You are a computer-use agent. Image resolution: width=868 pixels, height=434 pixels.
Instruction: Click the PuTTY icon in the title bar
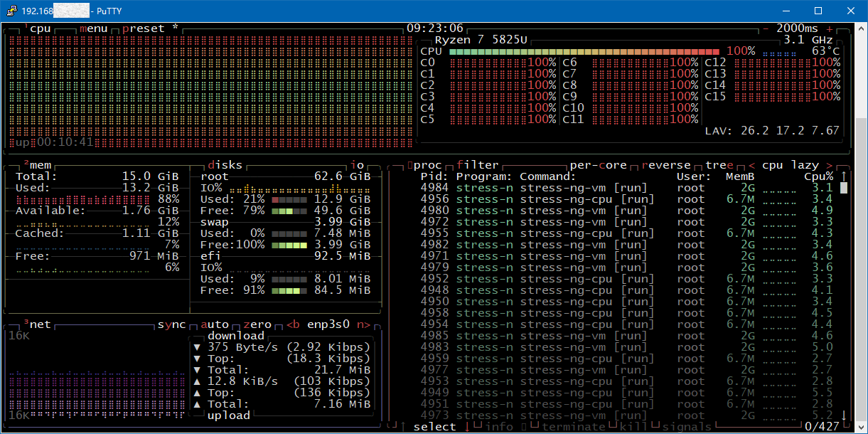tap(11, 11)
